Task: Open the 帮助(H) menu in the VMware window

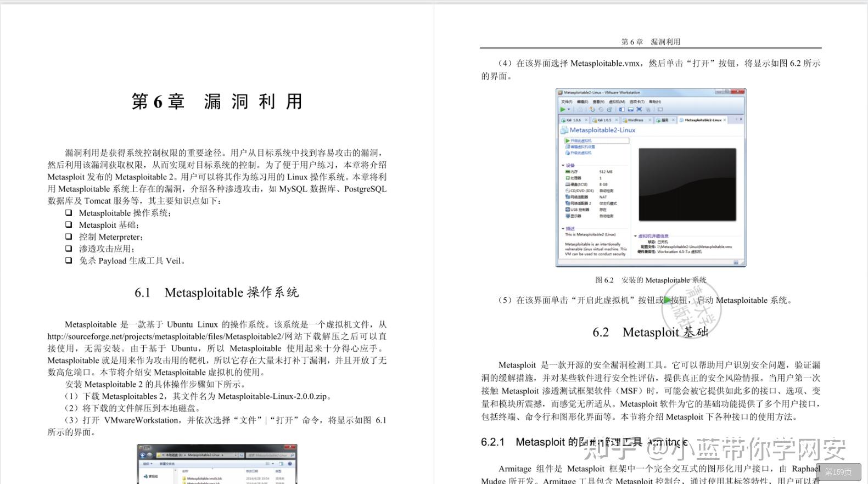Action: click(x=655, y=102)
